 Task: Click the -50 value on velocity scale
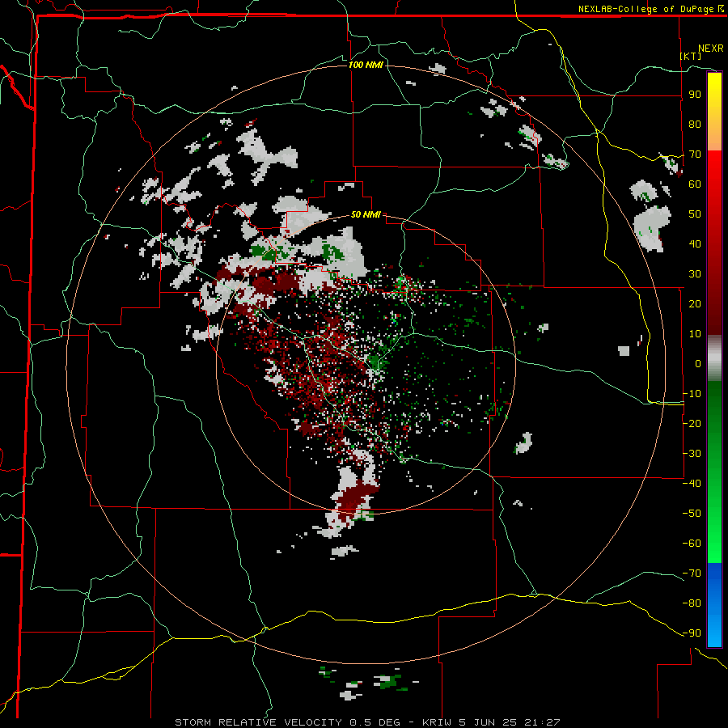[x=692, y=514]
